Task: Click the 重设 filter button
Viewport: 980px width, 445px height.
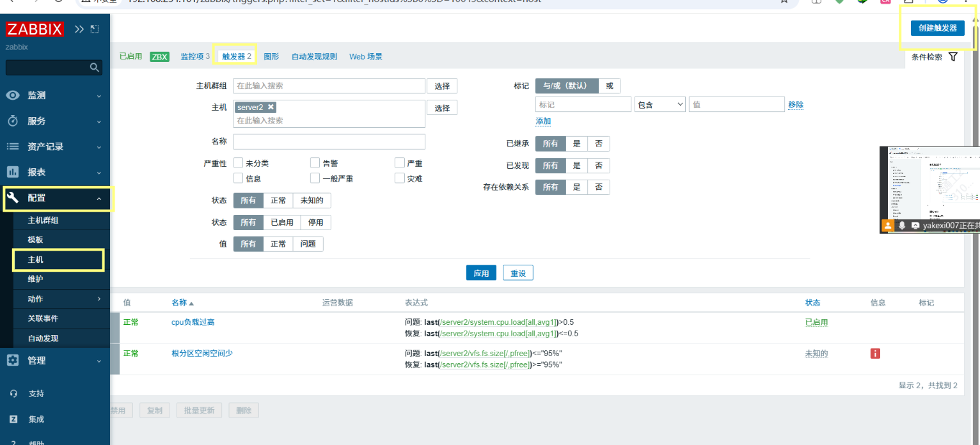Action: click(x=518, y=273)
